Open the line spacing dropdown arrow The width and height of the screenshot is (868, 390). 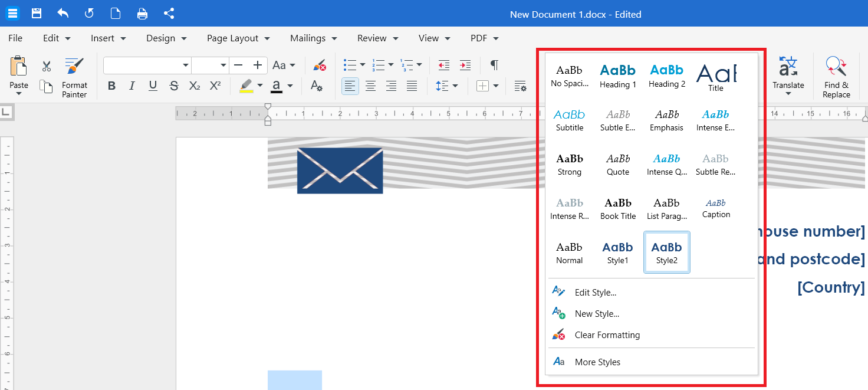(x=455, y=86)
